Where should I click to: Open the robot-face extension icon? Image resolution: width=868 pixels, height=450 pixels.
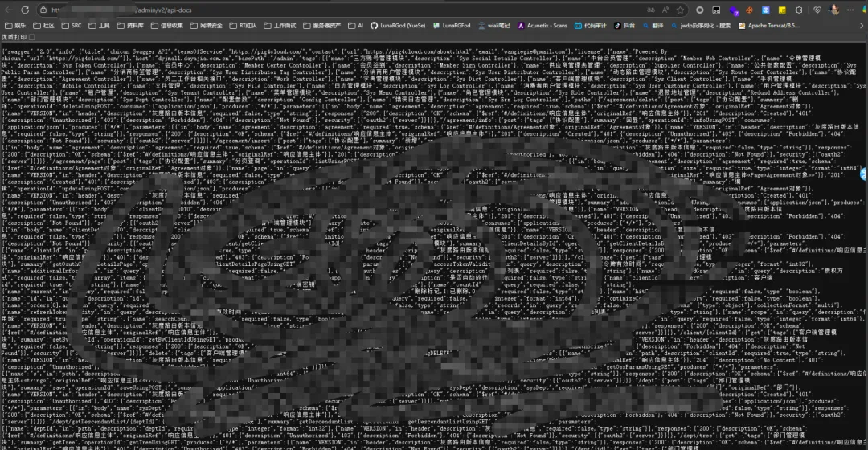(x=716, y=10)
